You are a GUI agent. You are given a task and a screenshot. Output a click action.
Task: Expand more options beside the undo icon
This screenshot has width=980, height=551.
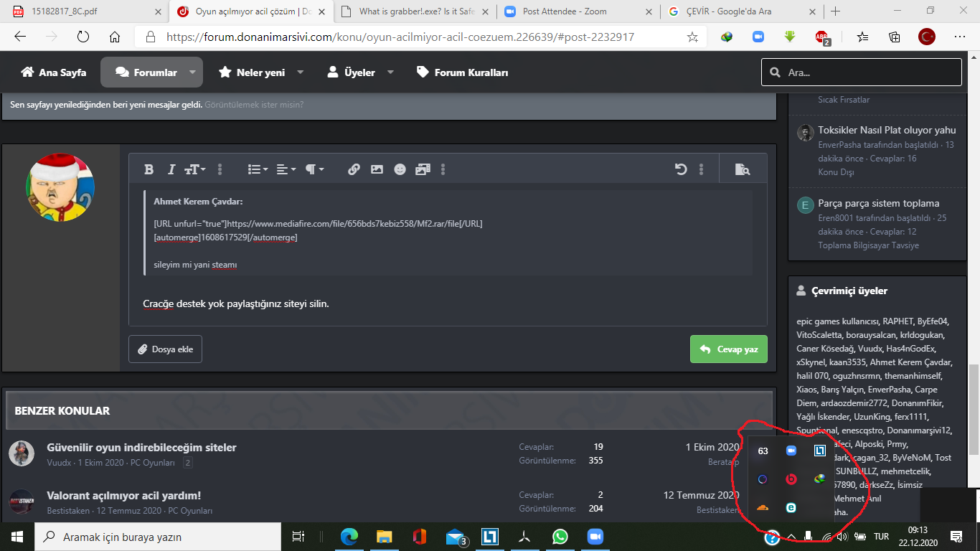point(701,169)
